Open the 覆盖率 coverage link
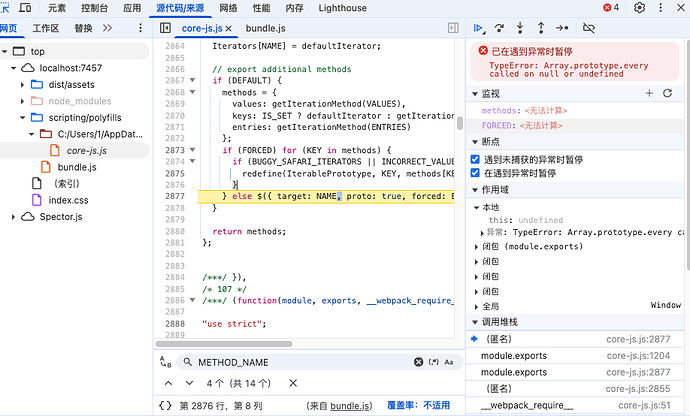This screenshot has height=416, width=690. pos(418,405)
